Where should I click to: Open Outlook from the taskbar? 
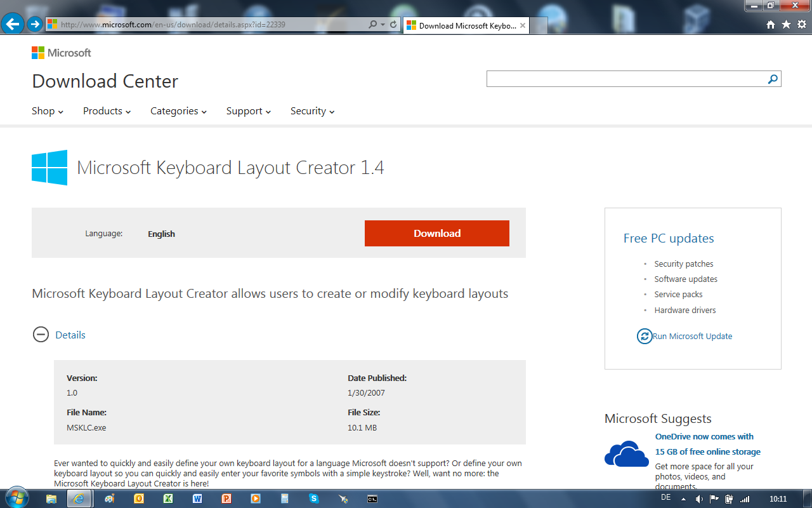138,498
